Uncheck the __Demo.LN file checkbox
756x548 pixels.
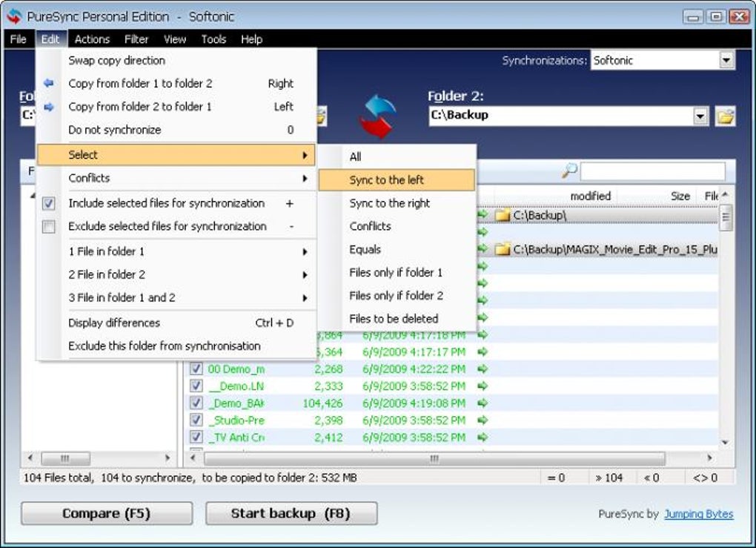coord(196,386)
